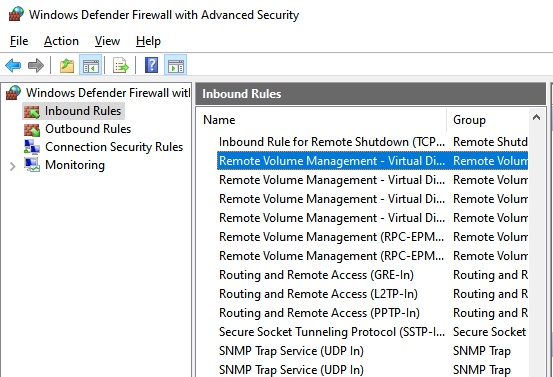
Task: Click Remote Volum group cell in highlighted row
Action: tap(490, 161)
